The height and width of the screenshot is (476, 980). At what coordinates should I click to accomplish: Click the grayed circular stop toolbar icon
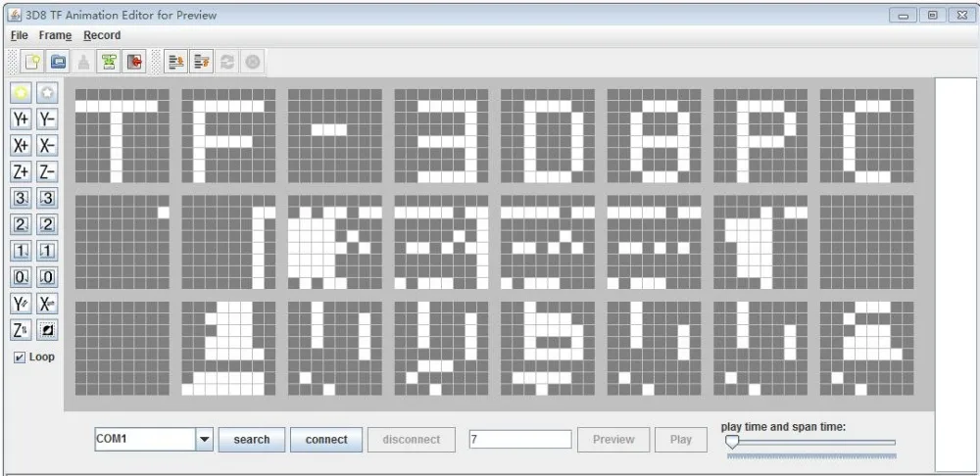click(252, 62)
